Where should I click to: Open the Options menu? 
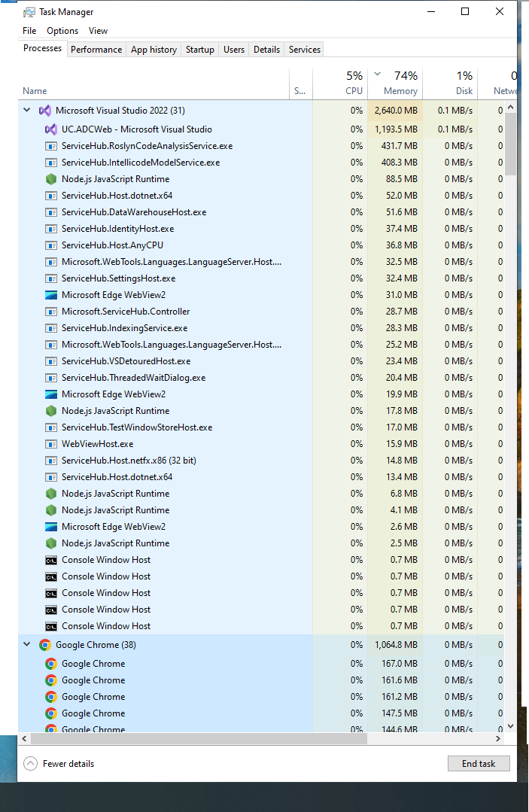62,31
